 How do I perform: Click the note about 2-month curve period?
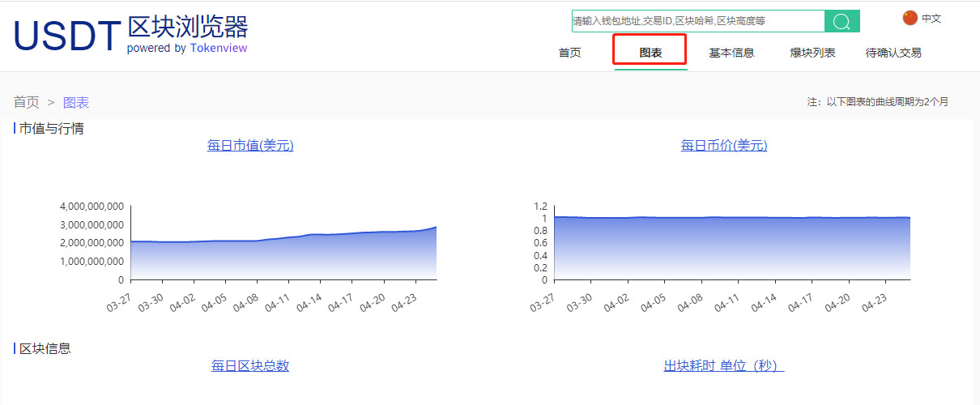tap(877, 102)
